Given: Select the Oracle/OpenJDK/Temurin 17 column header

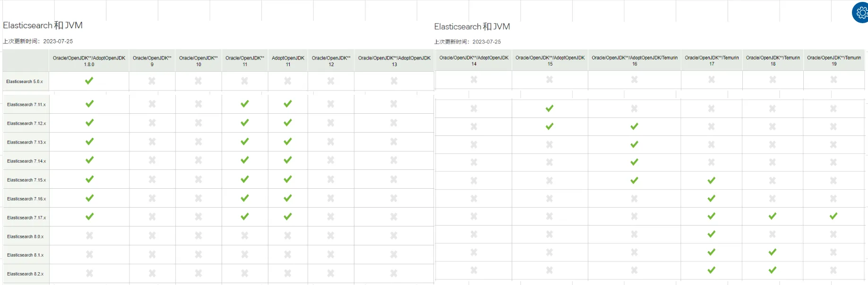Looking at the screenshot, I should pos(711,60).
